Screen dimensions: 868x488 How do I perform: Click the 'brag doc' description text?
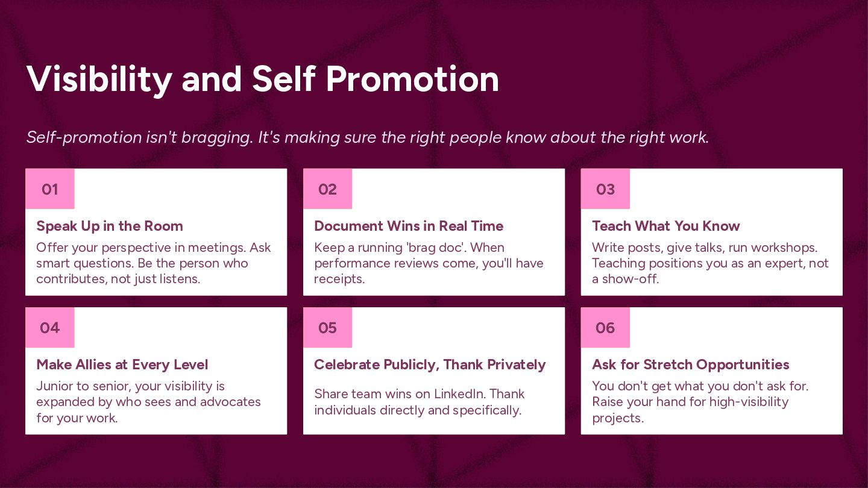tap(428, 263)
